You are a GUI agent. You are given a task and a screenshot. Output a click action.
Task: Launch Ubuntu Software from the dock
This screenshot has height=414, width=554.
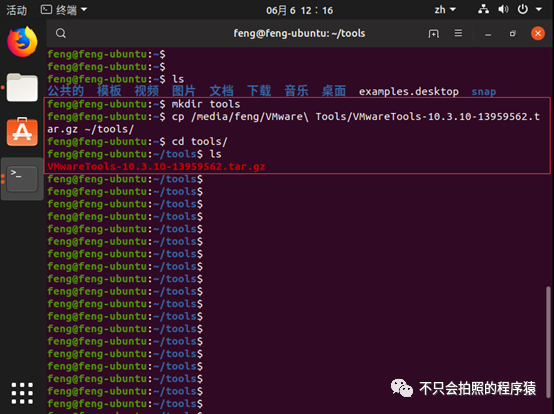22,131
